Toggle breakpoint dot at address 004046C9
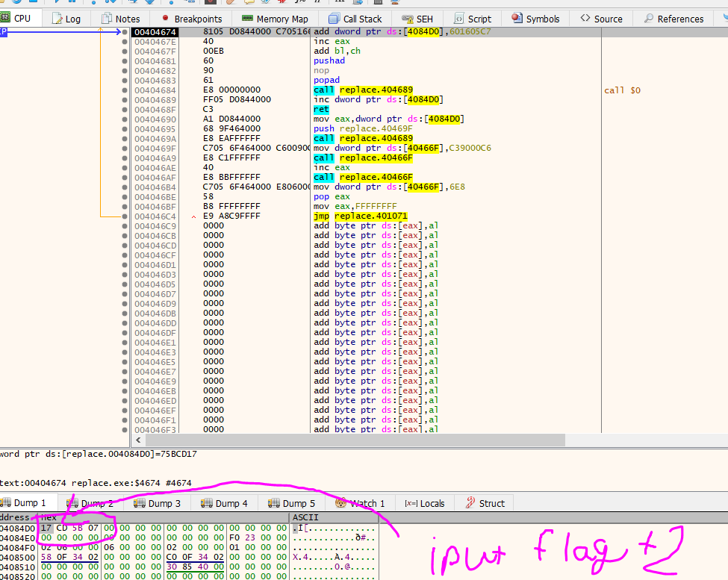Image resolution: width=728 pixels, height=580 pixels. [x=125, y=226]
